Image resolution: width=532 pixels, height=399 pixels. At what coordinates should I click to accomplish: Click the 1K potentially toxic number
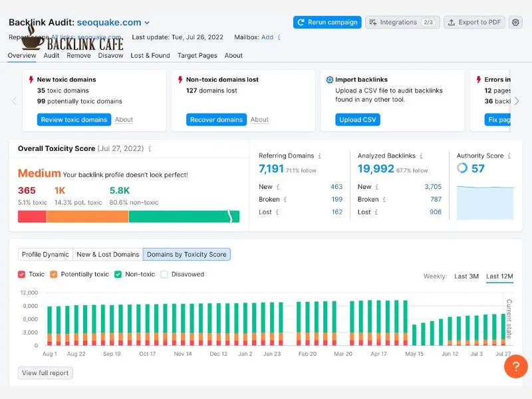(x=60, y=191)
